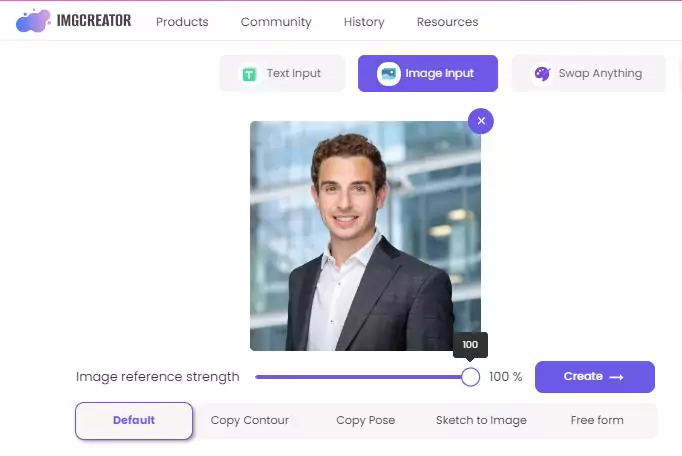Click the Create button
This screenshot has height=456, width=682.
pos(595,377)
